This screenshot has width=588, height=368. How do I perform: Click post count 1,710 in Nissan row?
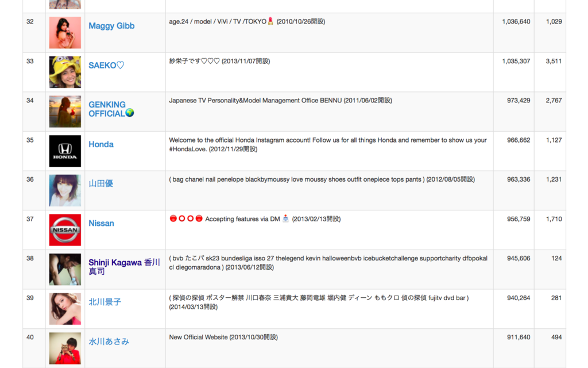[x=554, y=219]
